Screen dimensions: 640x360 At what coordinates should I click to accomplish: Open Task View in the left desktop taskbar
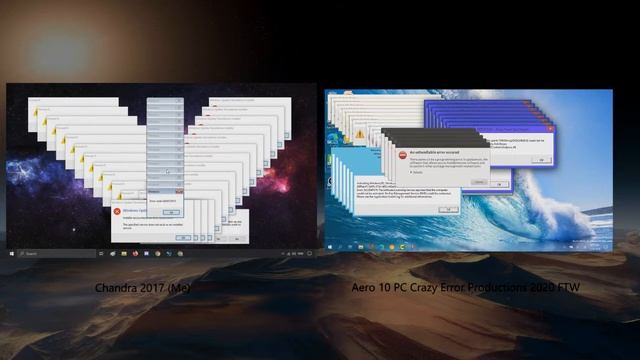pyautogui.click(x=101, y=253)
